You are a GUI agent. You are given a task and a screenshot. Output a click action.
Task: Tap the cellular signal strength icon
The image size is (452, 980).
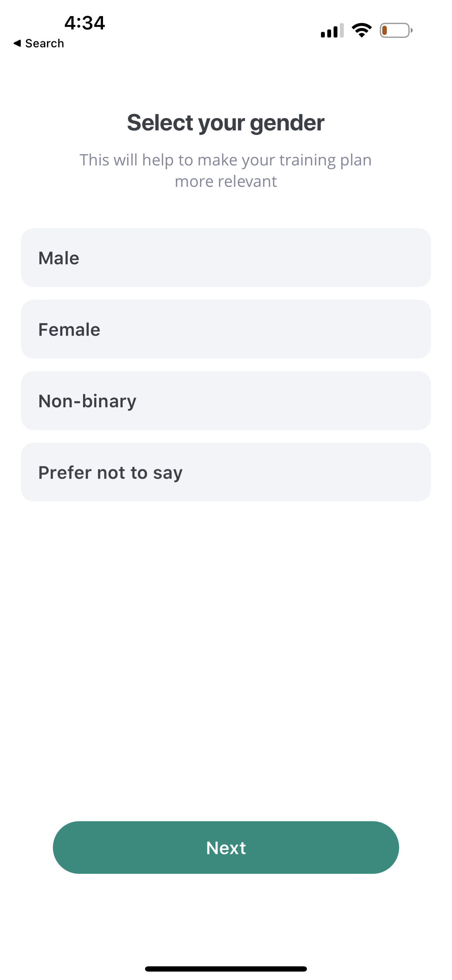[332, 30]
